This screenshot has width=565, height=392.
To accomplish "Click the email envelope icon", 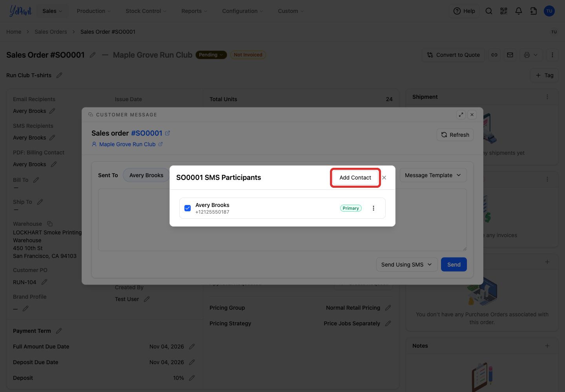I will click(510, 55).
